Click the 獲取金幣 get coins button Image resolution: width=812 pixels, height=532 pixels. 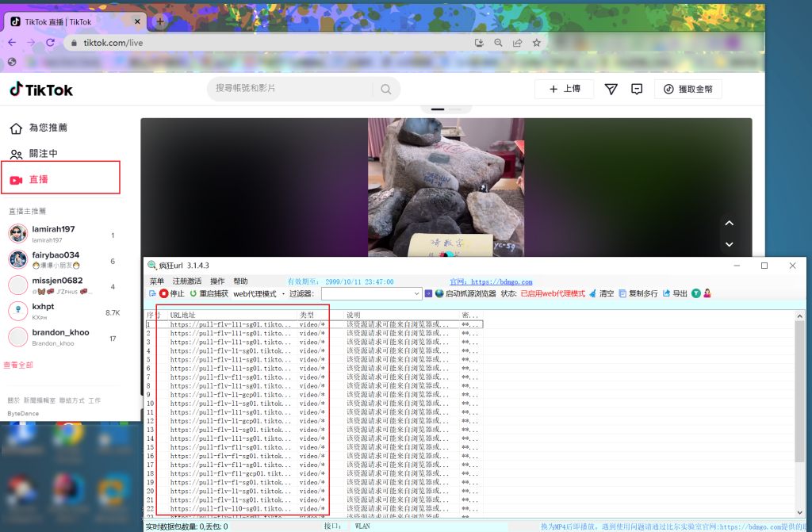688,89
